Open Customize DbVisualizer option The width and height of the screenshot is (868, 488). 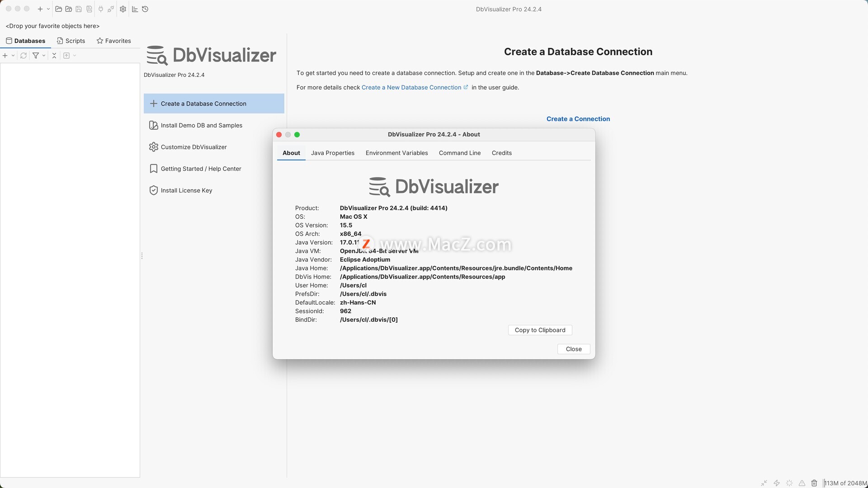(x=214, y=147)
